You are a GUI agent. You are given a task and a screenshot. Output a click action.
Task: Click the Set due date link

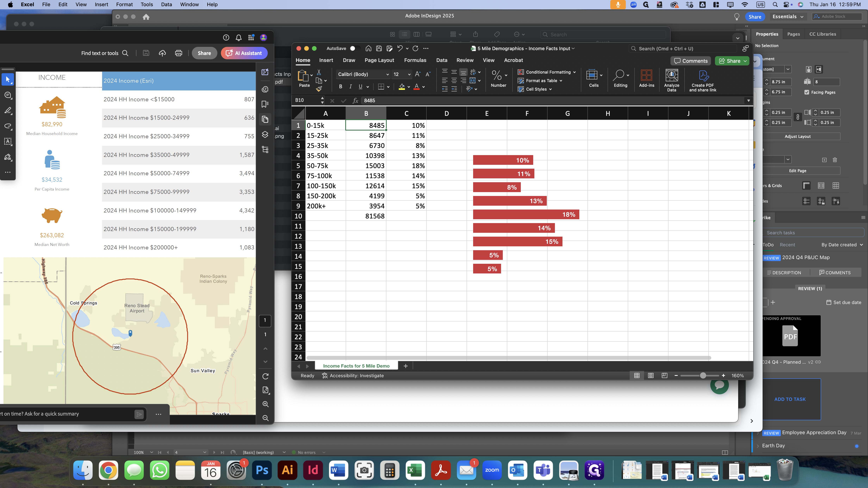coord(844,302)
